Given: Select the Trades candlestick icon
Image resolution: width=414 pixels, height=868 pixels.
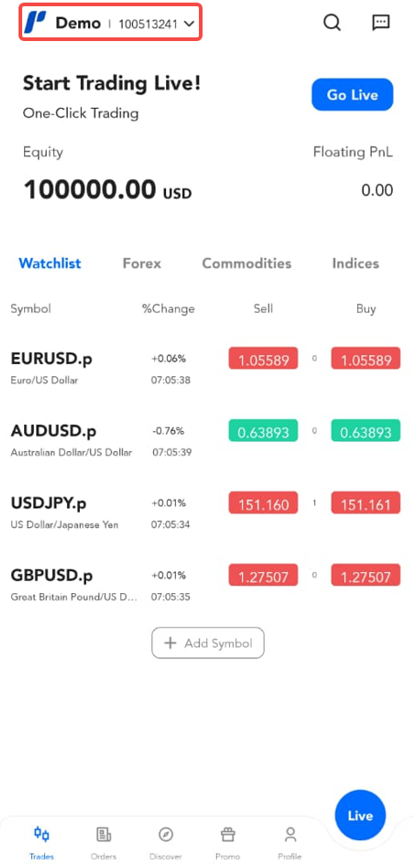Looking at the screenshot, I should click(x=42, y=834).
